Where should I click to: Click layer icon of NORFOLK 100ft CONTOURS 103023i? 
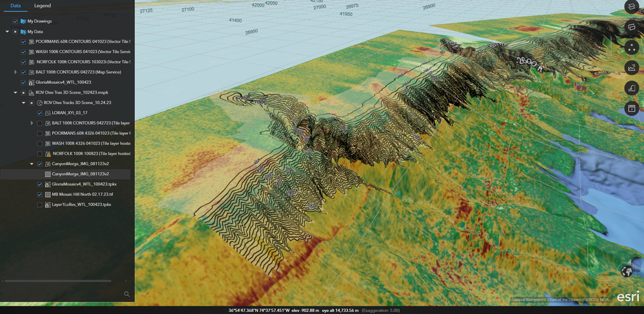(31, 62)
